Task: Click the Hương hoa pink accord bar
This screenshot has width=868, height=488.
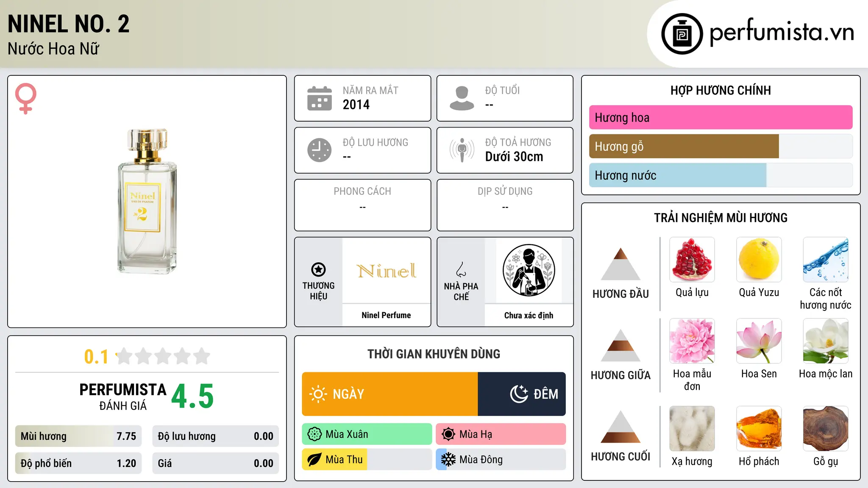Action: coord(721,117)
